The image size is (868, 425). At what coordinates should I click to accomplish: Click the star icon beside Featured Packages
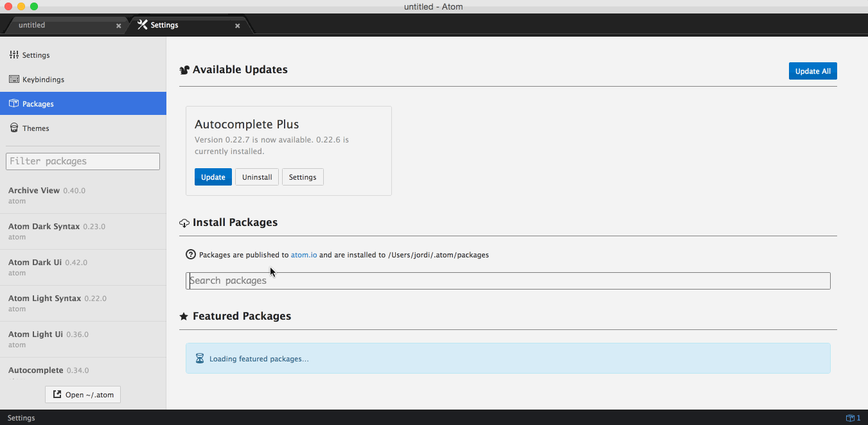tap(184, 317)
